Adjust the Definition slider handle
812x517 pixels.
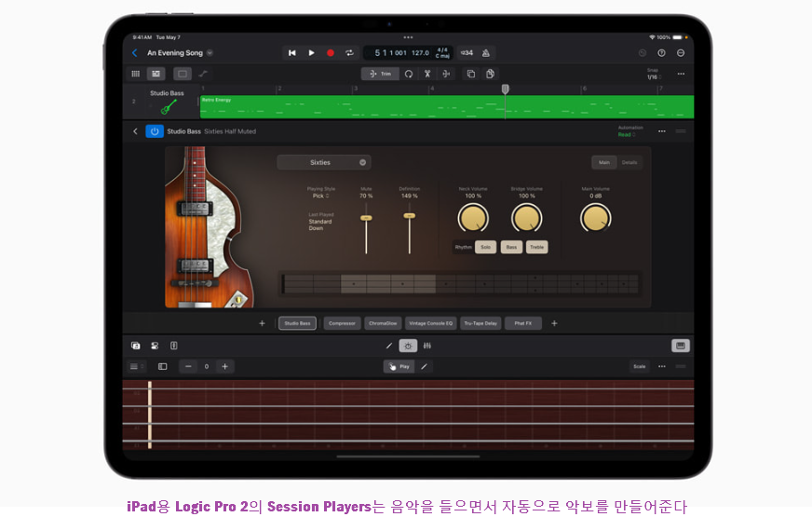[409, 215]
